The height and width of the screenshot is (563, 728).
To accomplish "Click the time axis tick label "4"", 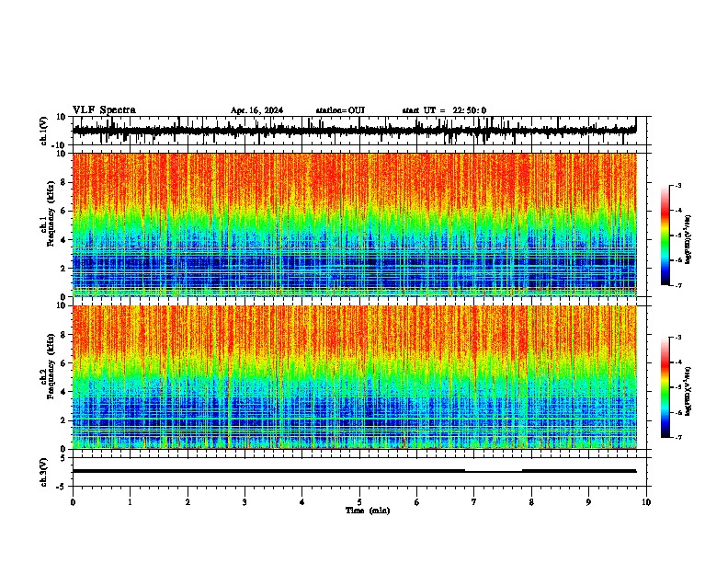I will coord(302,502).
